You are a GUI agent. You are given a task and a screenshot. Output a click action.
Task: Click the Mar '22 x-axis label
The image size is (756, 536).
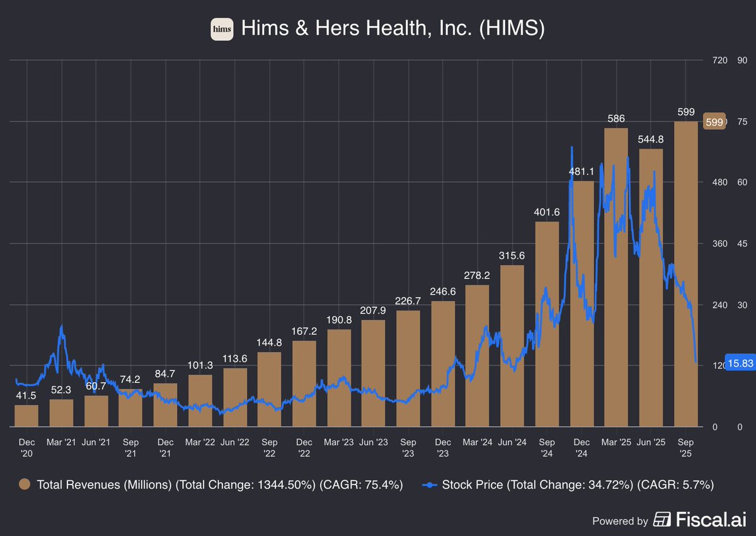click(x=200, y=442)
